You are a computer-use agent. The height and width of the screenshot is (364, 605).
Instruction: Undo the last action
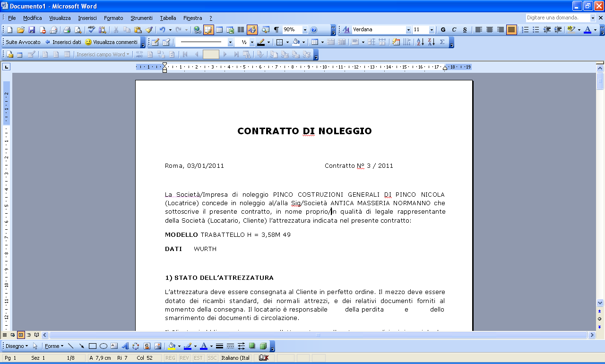(x=162, y=30)
